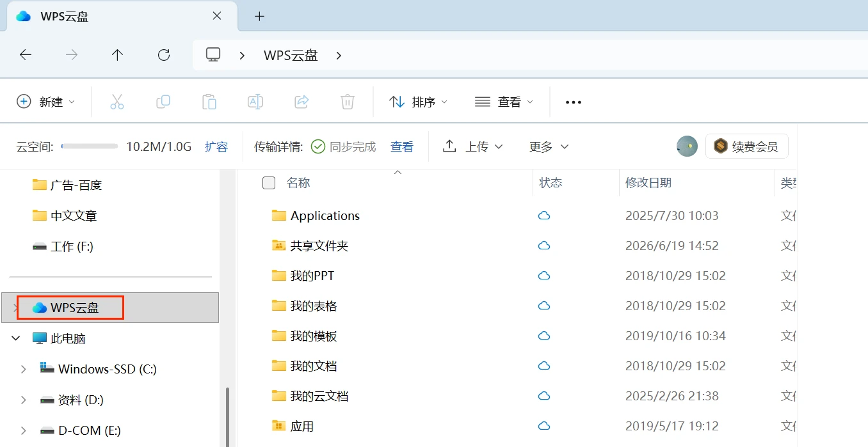Open the 上传 upload dropdown

tap(473, 146)
